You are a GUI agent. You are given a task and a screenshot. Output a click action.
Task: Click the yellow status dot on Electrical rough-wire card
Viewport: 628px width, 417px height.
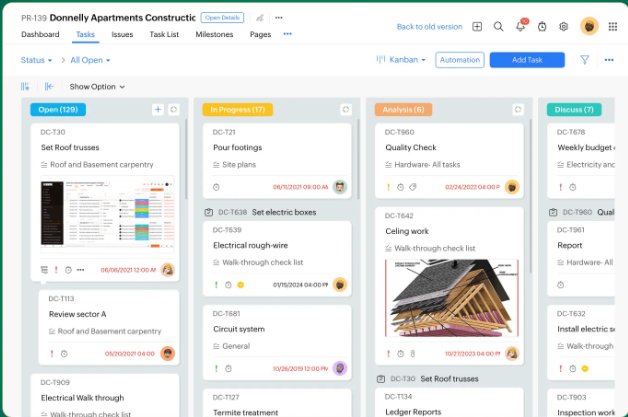pyautogui.click(x=241, y=285)
